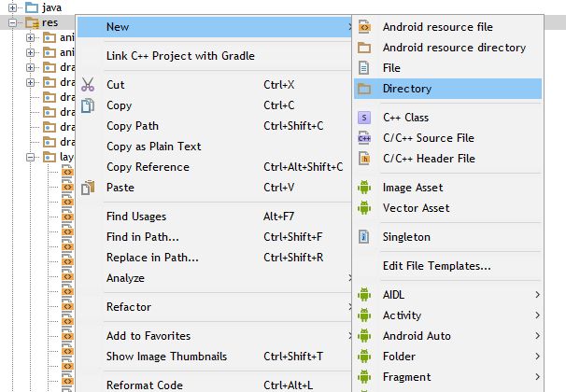Click the C++ Class icon
This screenshot has width=566, height=392.
coord(364,118)
